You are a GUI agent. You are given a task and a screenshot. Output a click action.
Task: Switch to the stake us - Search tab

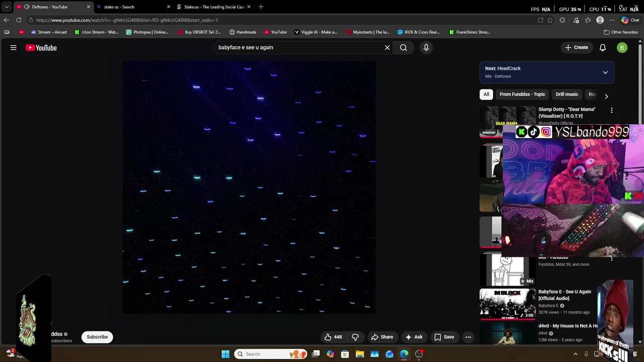click(132, 7)
